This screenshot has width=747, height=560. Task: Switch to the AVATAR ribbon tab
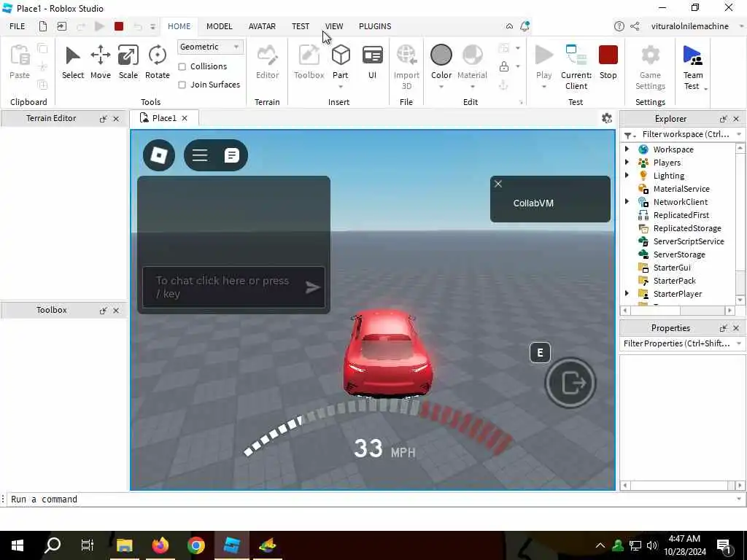tap(262, 26)
